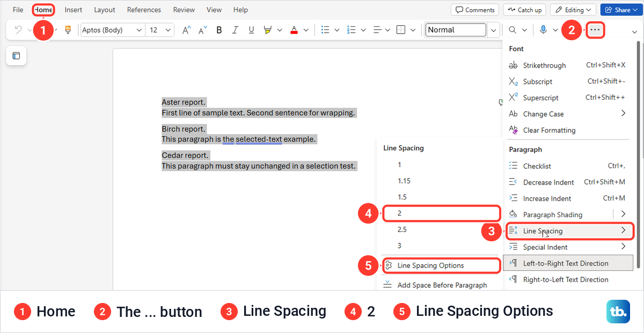Click the Find magnifier icon
The height and width of the screenshot is (333, 644).
point(513,30)
